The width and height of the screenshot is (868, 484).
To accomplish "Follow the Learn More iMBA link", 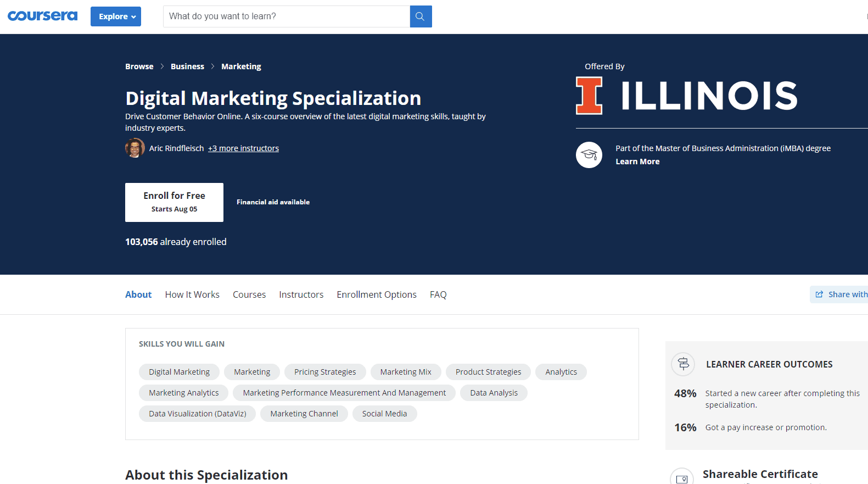I will pos(637,162).
